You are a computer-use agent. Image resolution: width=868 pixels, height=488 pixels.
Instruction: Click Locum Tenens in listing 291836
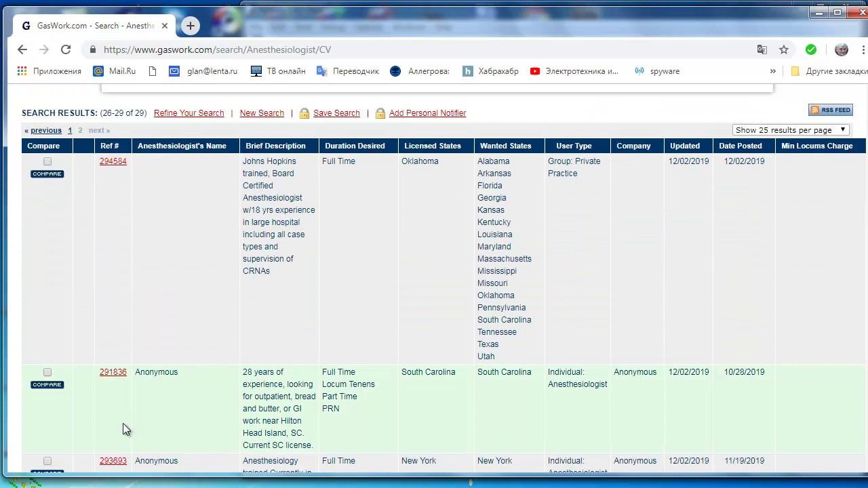pos(349,384)
